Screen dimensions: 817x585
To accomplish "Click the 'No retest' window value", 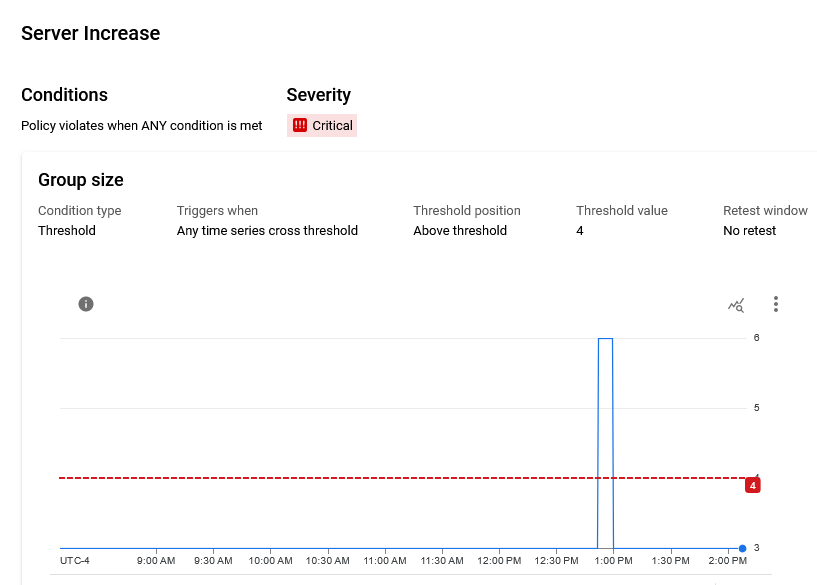I will (749, 231).
